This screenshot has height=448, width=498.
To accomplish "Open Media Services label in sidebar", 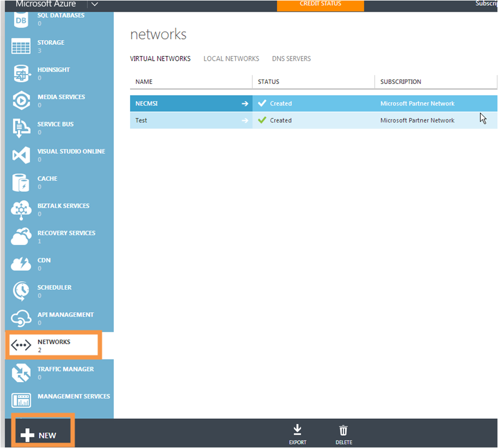I will click(61, 97).
